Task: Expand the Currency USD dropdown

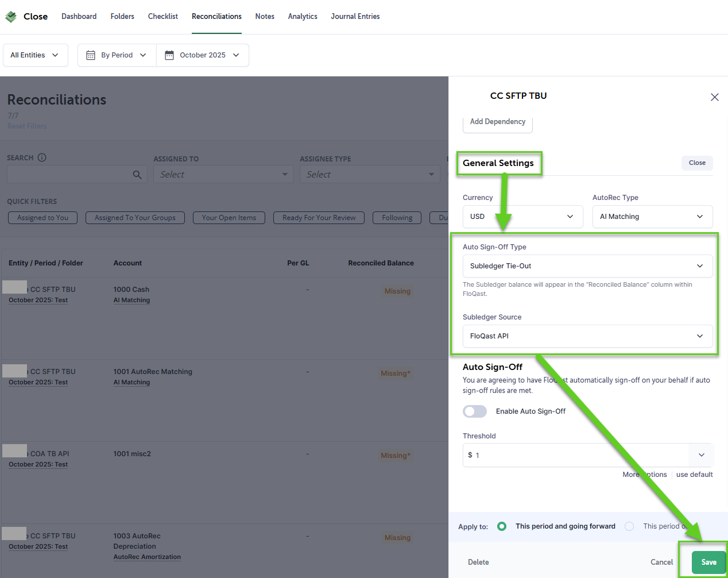Action: point(522,217)
